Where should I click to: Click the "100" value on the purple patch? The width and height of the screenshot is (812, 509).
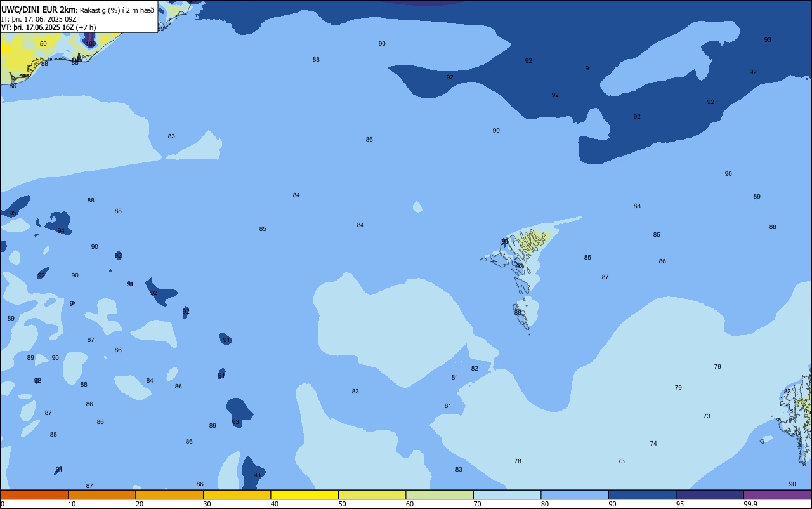[91, 44]
